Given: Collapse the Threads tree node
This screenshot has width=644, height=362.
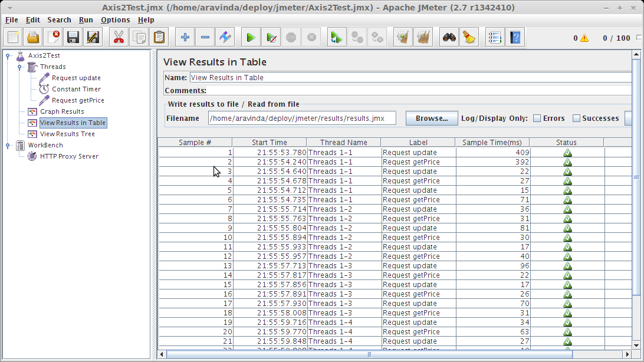Looking at the screenshot, I should pyautogui.click(x=19, y=67).
